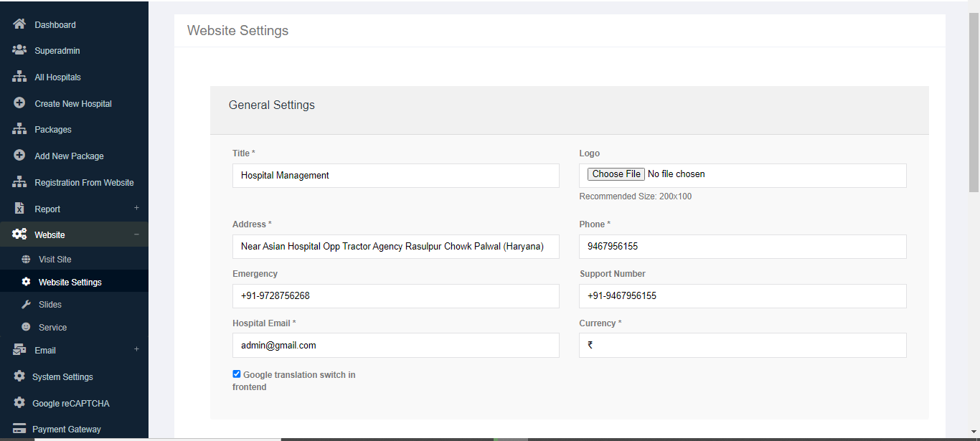Disable Google translation switch checkbox
The image size is (980, 441).
(x=237, y=374)
